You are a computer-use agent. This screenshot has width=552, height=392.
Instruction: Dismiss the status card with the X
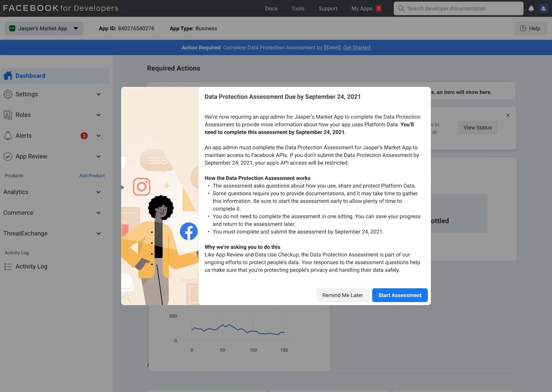[x=508, y=115]
